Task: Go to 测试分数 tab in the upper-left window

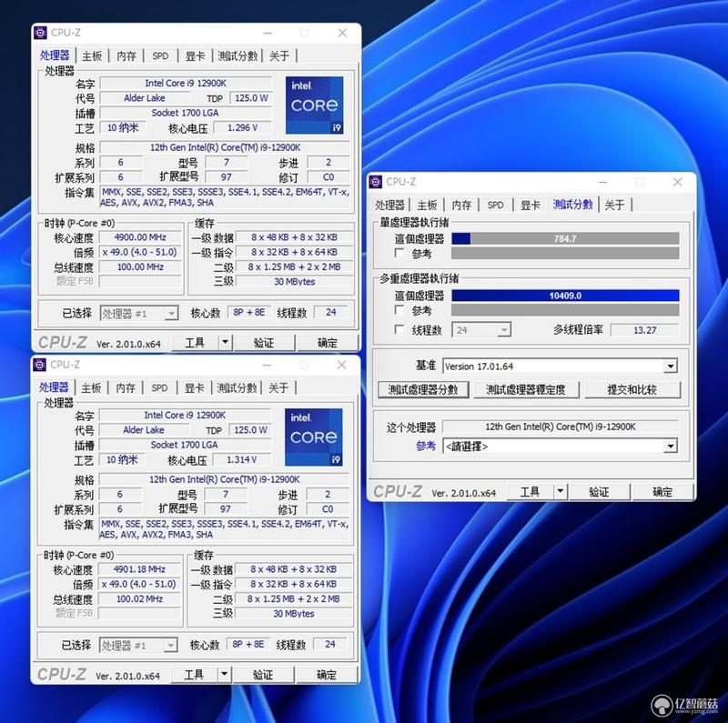Action: (x=238, y=56)
